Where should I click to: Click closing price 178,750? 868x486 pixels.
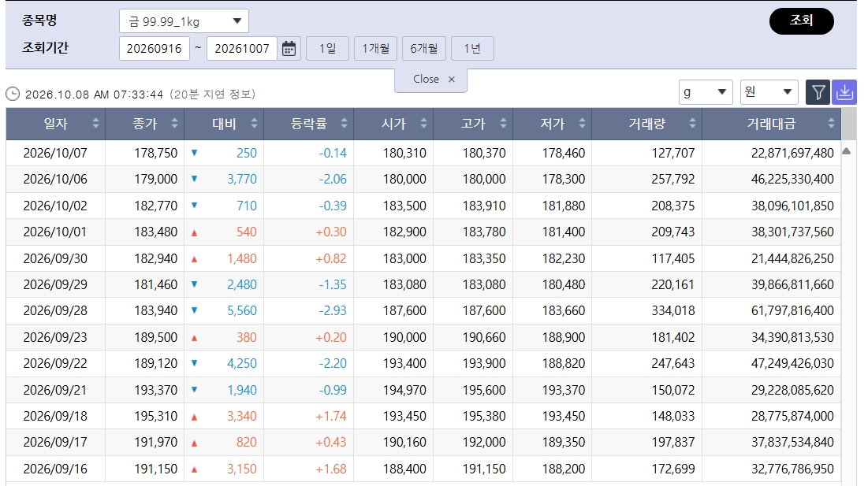[x=155, y=153]
